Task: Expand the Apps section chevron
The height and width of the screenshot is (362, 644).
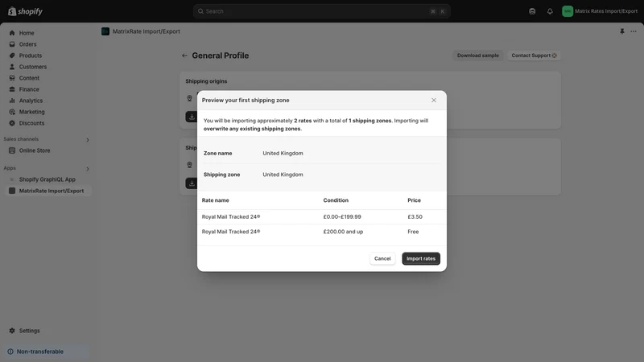Action: [88, 169]
